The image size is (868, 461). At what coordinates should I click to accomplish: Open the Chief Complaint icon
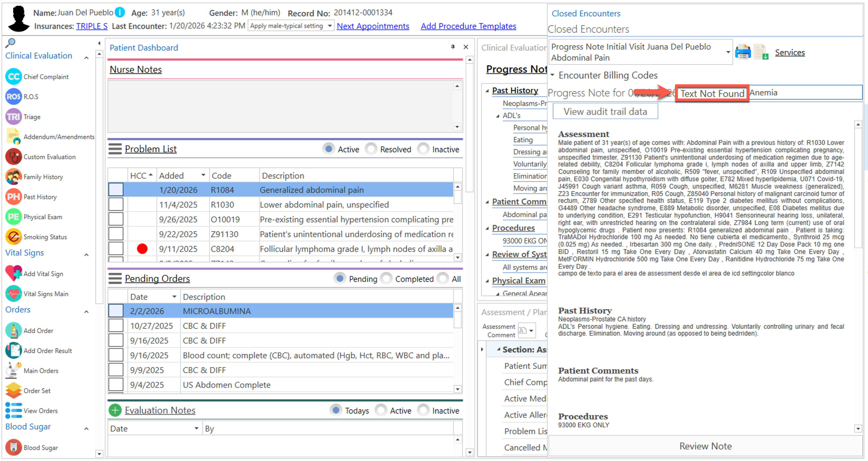tap(13, 77)
